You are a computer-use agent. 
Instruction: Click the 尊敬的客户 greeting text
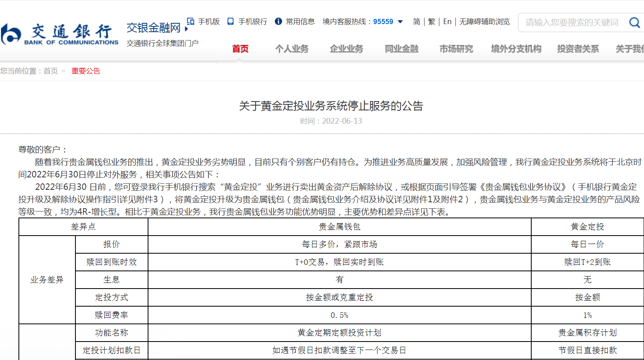[42, 150]
